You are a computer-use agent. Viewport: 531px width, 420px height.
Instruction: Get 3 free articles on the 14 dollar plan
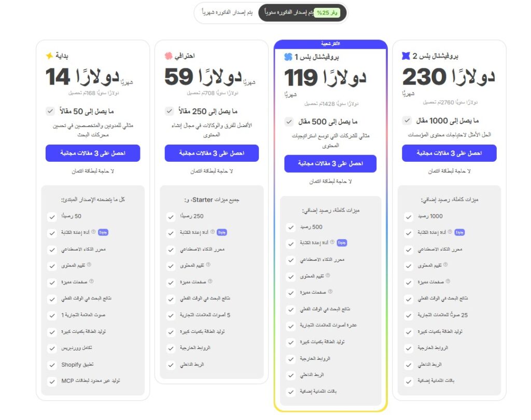(93, 153)
